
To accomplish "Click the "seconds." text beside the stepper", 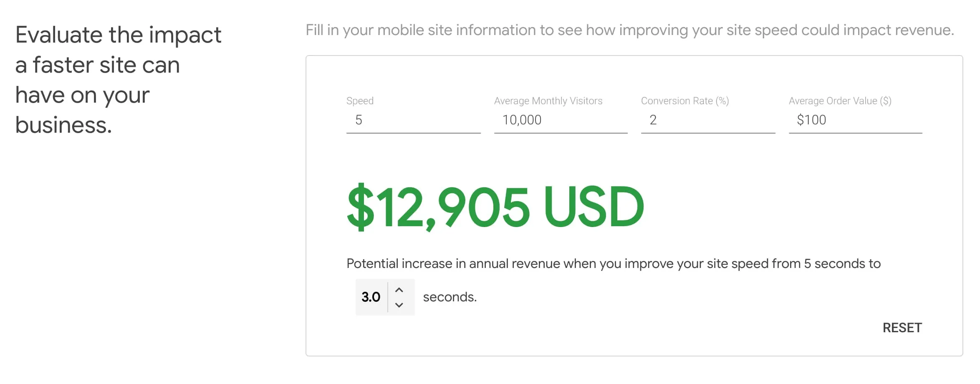I will 450,297.
